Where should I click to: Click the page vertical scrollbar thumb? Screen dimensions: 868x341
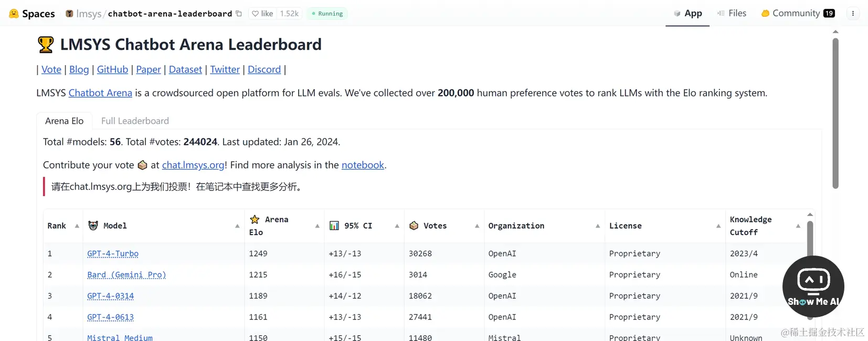click(x=835, y=113)
